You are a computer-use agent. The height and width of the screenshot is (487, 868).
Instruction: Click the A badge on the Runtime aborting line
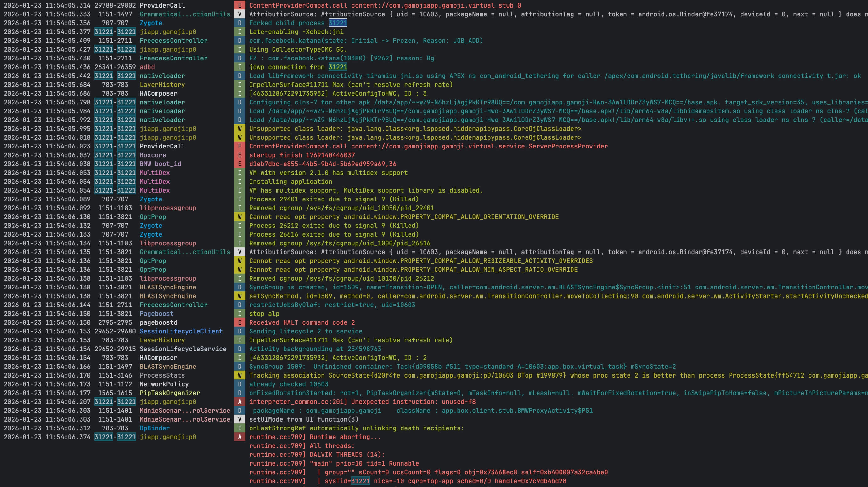(x=240, y=437)
